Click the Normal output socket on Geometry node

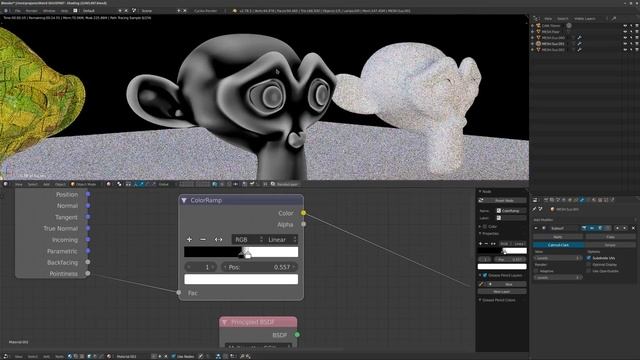pyautogui.click(x=88, y=206)
